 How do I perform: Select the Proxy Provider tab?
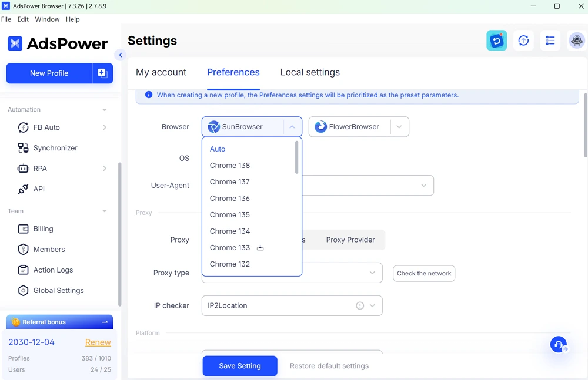click(350, 240)
